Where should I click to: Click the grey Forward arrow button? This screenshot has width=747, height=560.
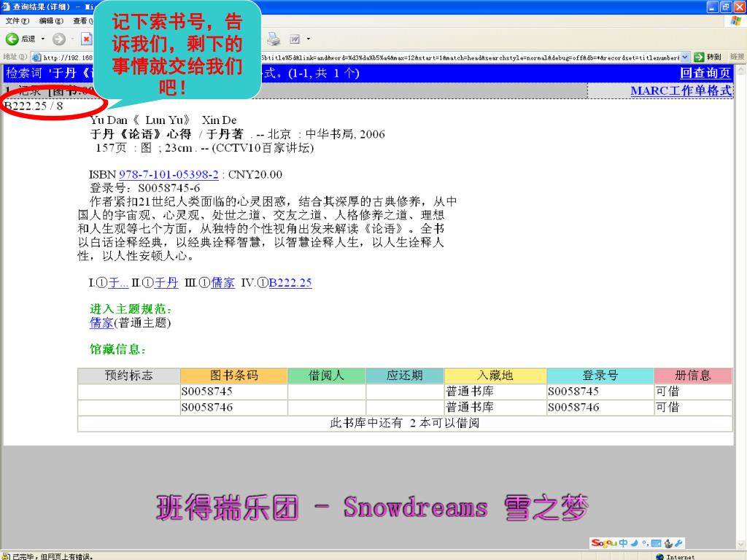coord(58,39)
